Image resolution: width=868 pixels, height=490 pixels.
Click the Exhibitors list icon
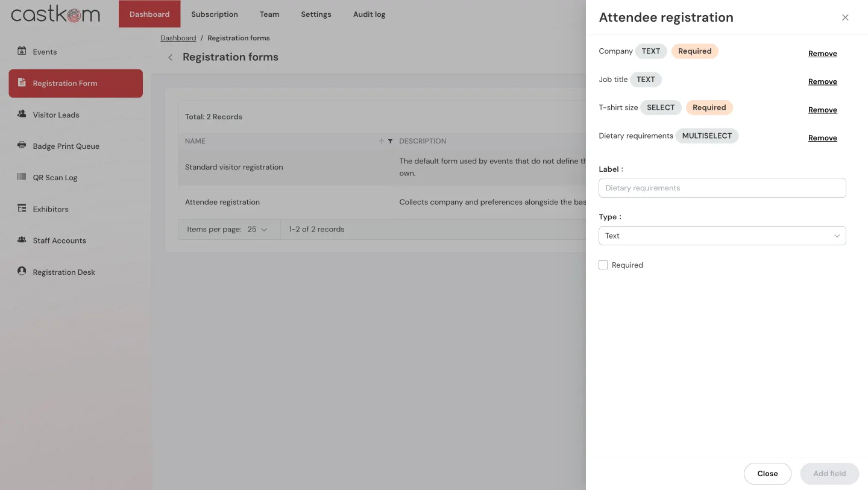click(22, 209)
